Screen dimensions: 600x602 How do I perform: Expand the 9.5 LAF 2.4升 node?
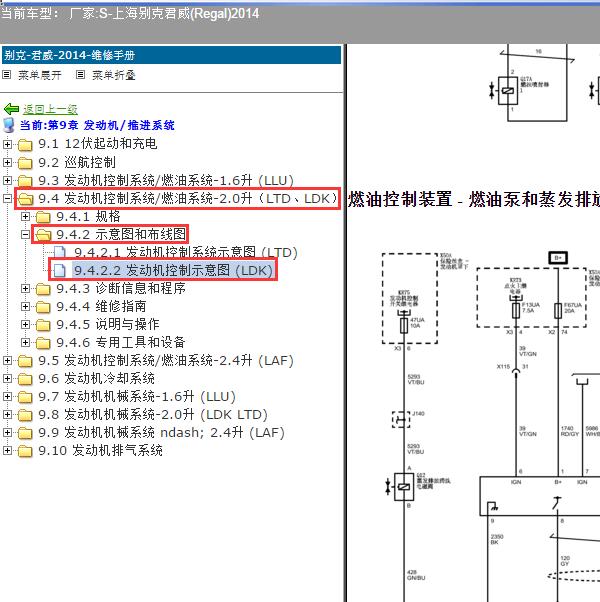(x=7, y=361)
